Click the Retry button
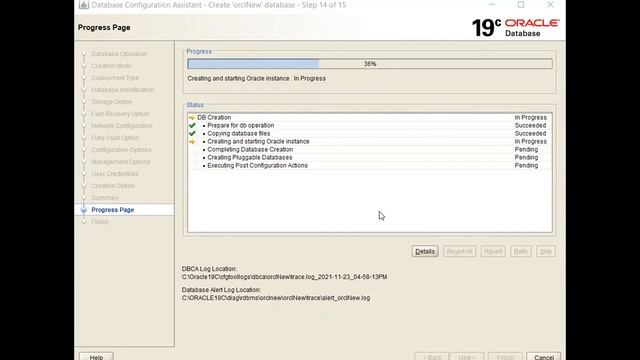The height and width of the screenshot is (360, 640). [521, 251]
